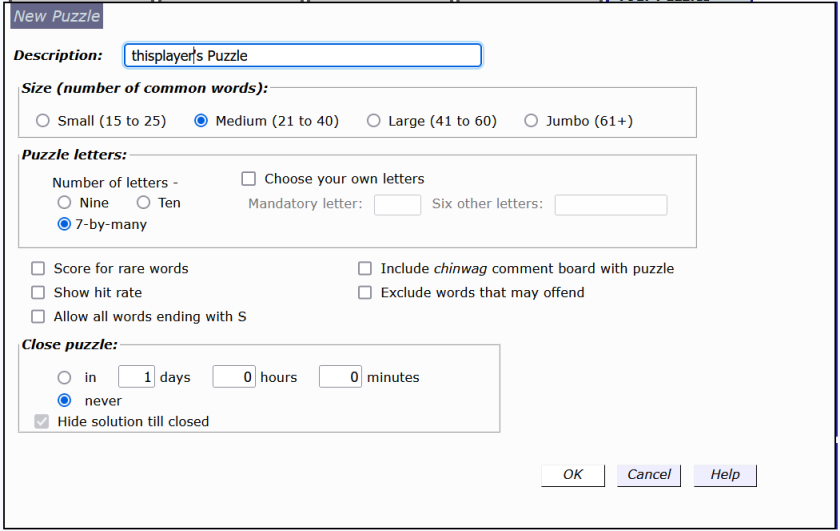Enable Score for rare words

38,269
